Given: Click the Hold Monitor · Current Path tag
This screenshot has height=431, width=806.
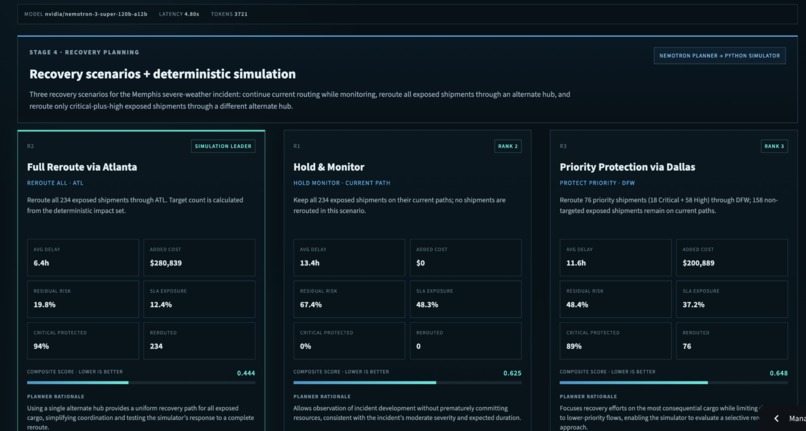Looking at the screenshot, I should pyautogui.click(x=342, y=183).
